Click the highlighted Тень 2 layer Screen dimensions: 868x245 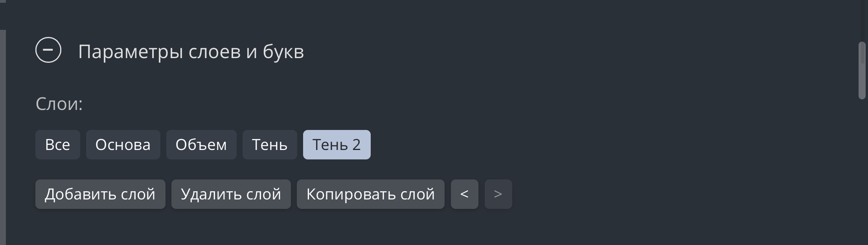pos(337,144)
